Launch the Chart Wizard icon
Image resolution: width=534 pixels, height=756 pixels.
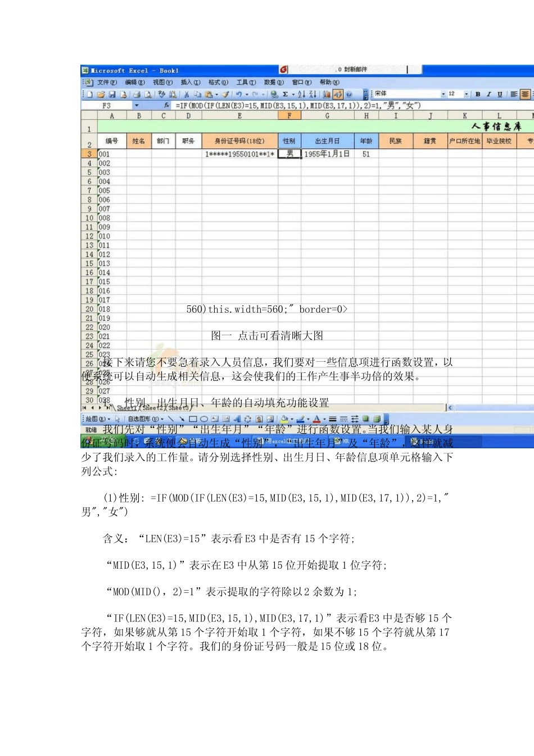[327, 94]
